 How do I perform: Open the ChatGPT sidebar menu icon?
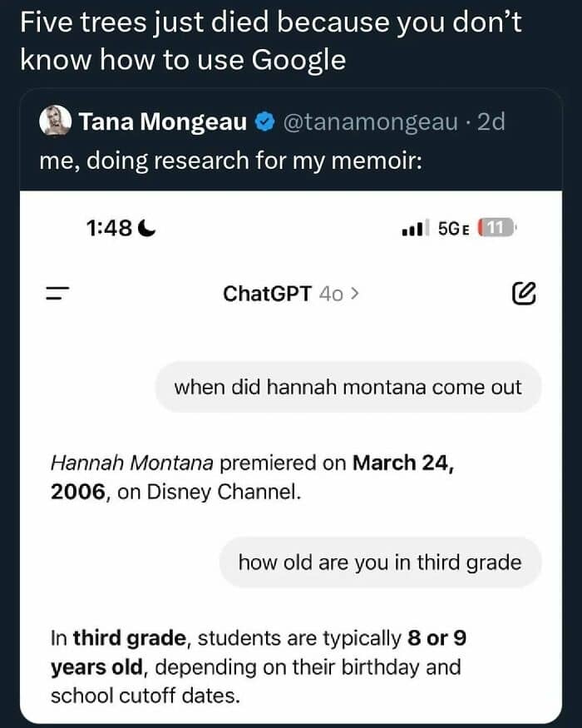pyautogui.click(x=57, y=294)
